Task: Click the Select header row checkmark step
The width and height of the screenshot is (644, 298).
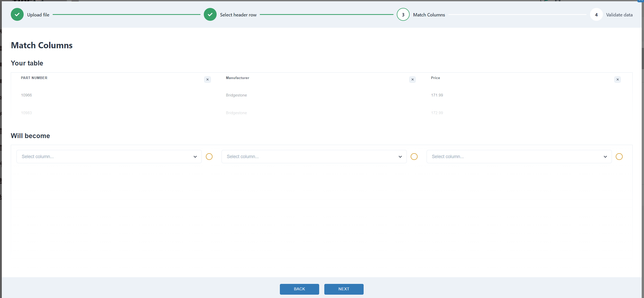Action: click(x=210, y=15)
